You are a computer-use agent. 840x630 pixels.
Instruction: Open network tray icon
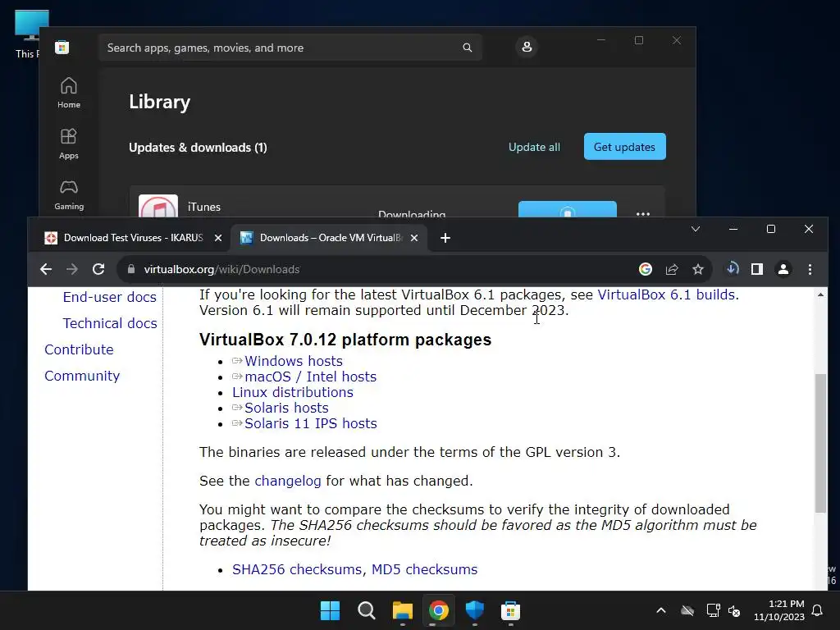click(x=713, y=610)
